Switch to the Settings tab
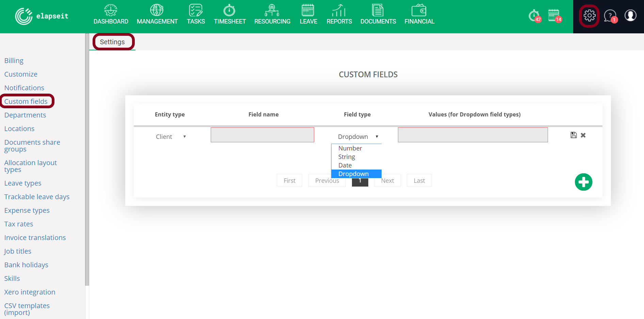Screen dimensions: 644x319 (x=112, y=42)
